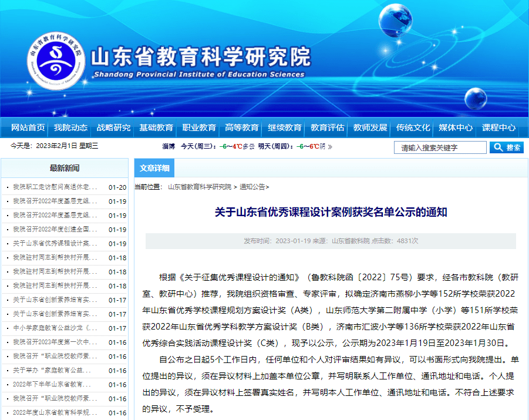This screenshot has height=420, width=529.
Task: Visit the 教育评估 menu page
Action: click(x=327, y=127)
